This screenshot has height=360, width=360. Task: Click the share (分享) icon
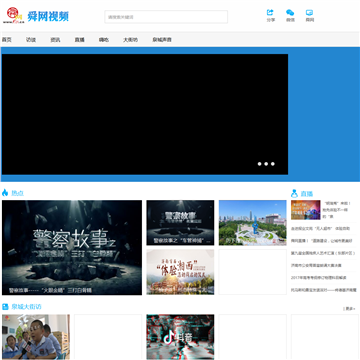(x=270, y=13)
